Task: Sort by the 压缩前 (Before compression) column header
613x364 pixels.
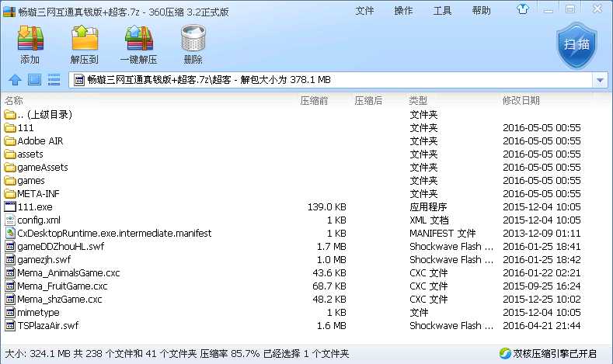Action: pyautogui.click(x=314, y=101)
